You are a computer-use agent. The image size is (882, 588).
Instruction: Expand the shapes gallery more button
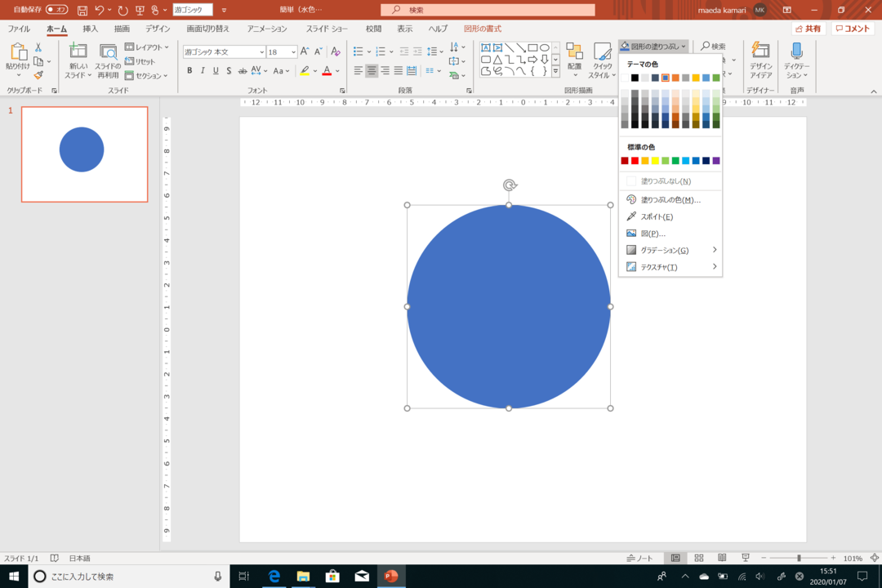tap(556, 72)
